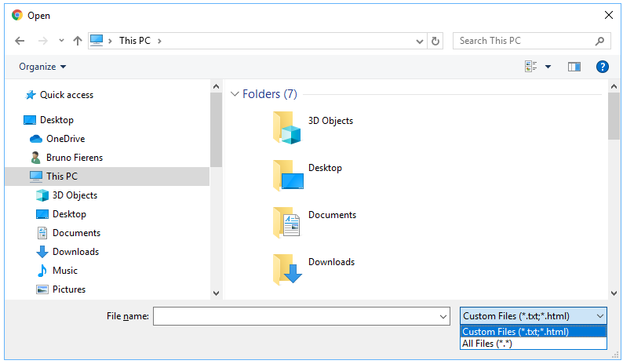Select Desktop root in navigation tree

pyautogui.click(x=56, y=119)
